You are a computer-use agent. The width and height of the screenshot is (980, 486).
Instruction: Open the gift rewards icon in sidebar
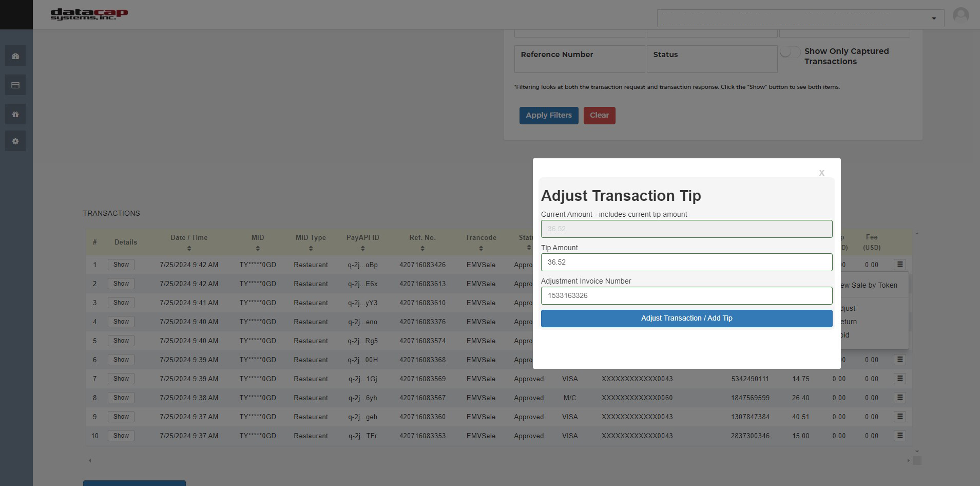pos(15,114)
